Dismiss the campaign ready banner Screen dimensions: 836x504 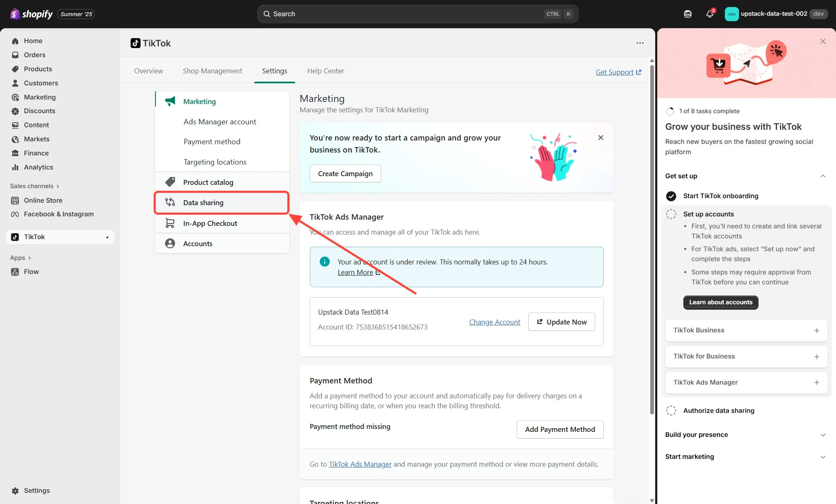tap(601, 138)
